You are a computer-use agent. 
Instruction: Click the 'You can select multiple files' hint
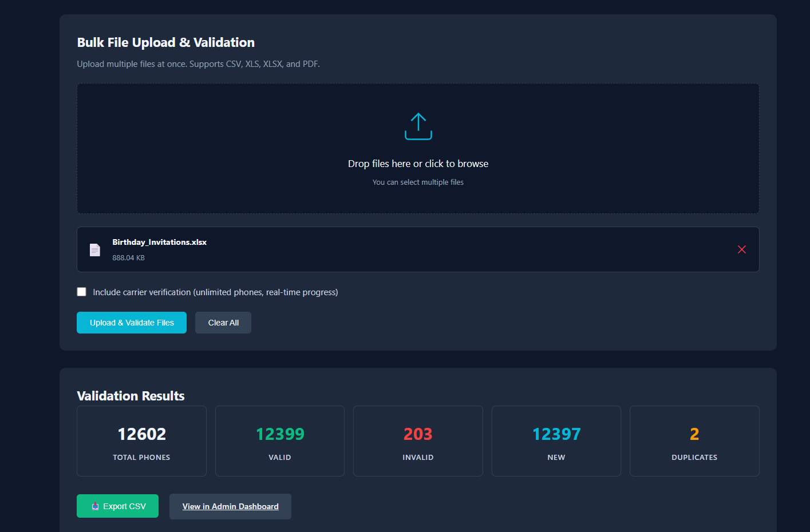[x=418, y=182]
